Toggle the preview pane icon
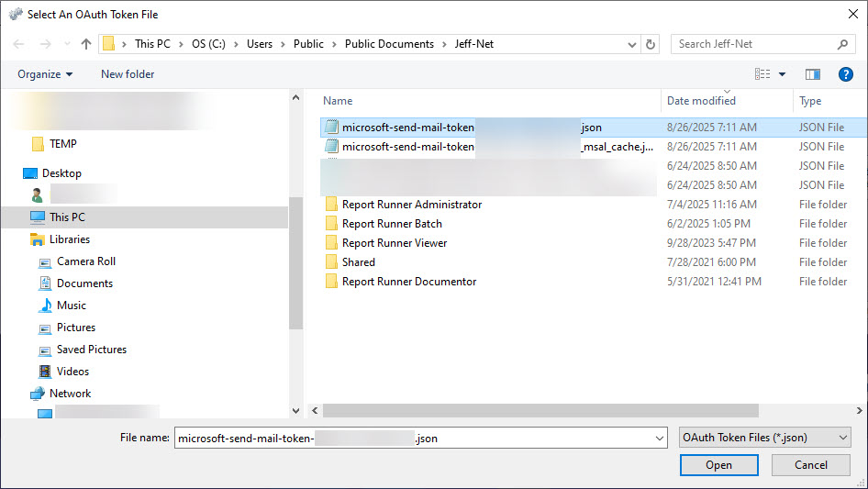The image size is (868, 489). pos(812,74)
